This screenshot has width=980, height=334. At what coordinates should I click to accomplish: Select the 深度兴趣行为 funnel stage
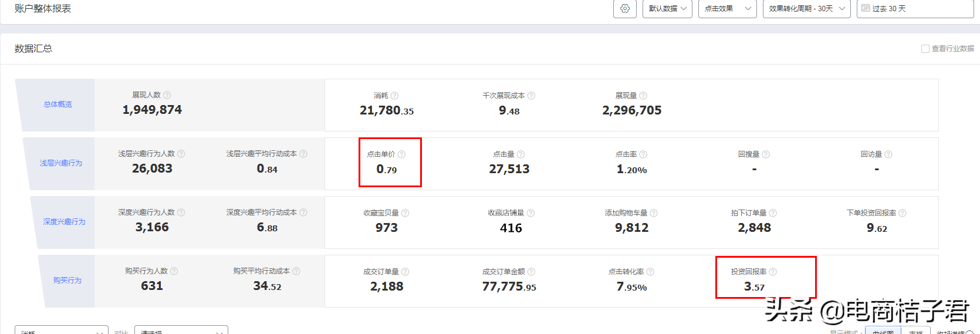tap(64, 222)
